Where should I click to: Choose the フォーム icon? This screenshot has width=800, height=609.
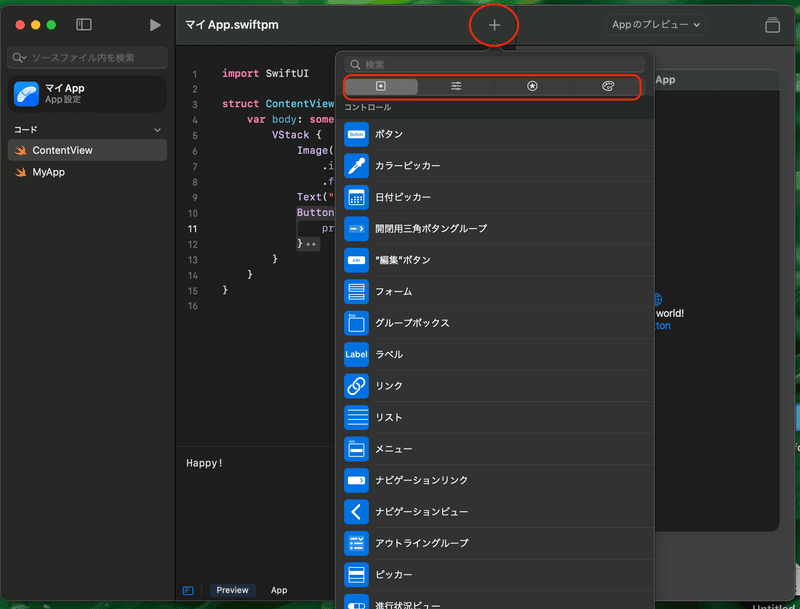(x=356, y=292)
